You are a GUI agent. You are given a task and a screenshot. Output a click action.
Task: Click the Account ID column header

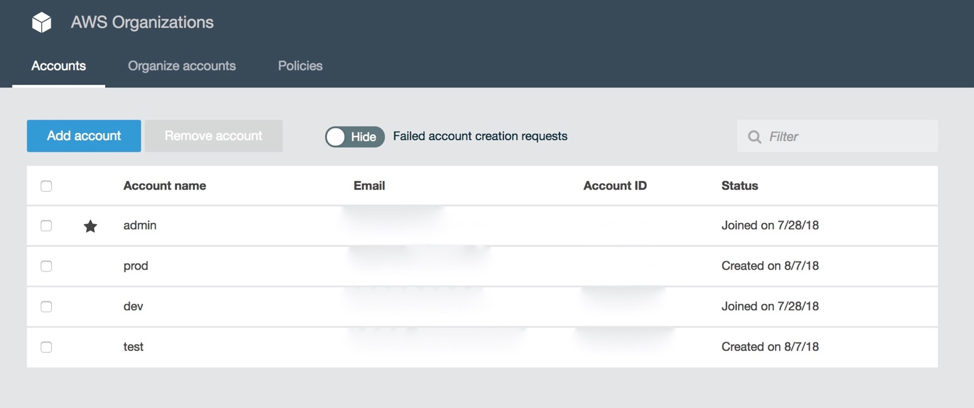[x=615, y=186]
